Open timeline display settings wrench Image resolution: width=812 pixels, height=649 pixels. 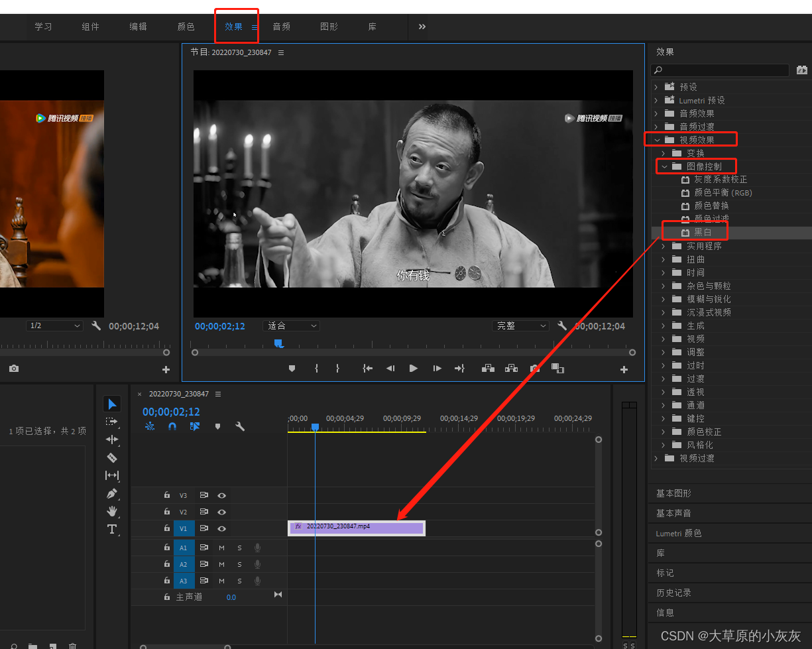pyautogui.click(x=240, y=427)
